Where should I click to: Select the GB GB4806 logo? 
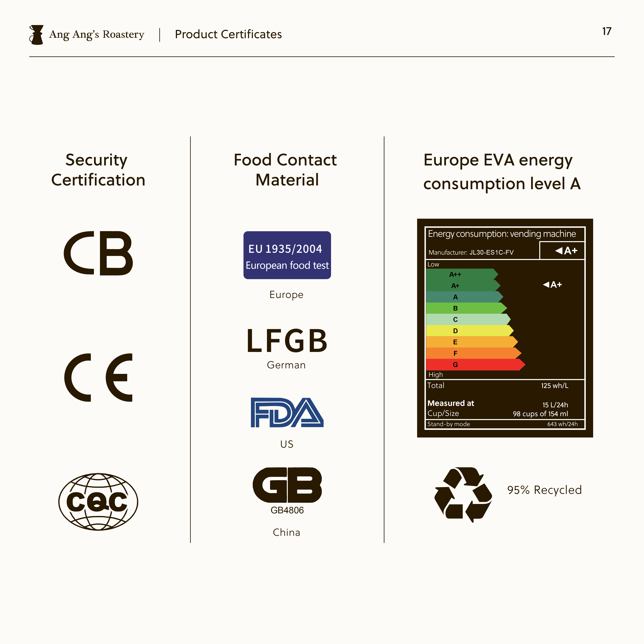[x=287, y=491]
